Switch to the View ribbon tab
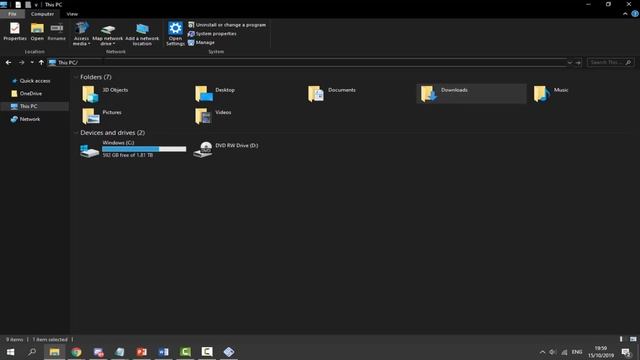Viewport: 640px width, 360px height. (x=72, y=14)
